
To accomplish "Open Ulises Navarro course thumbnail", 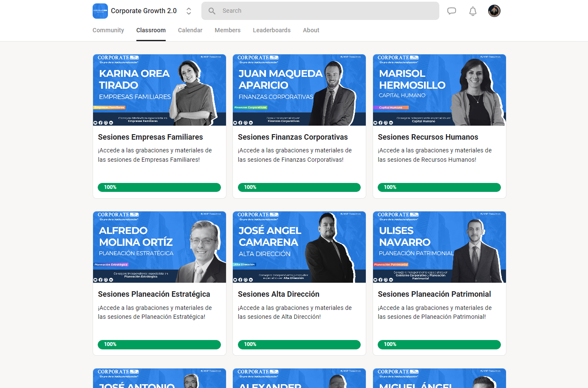I will tap(439, 247).
